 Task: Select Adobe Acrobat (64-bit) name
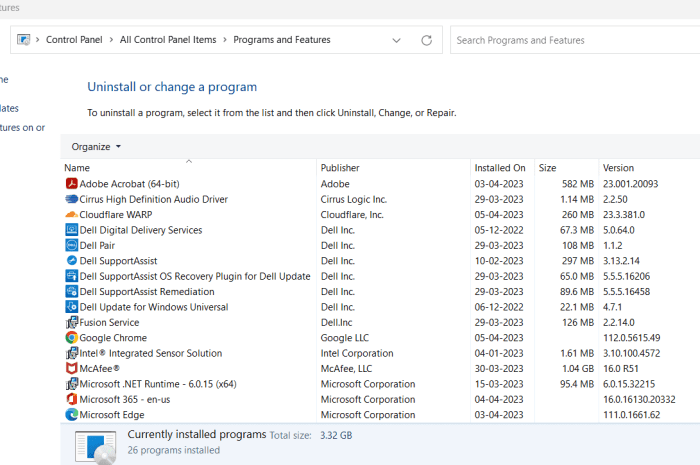(x=129, y=184)
